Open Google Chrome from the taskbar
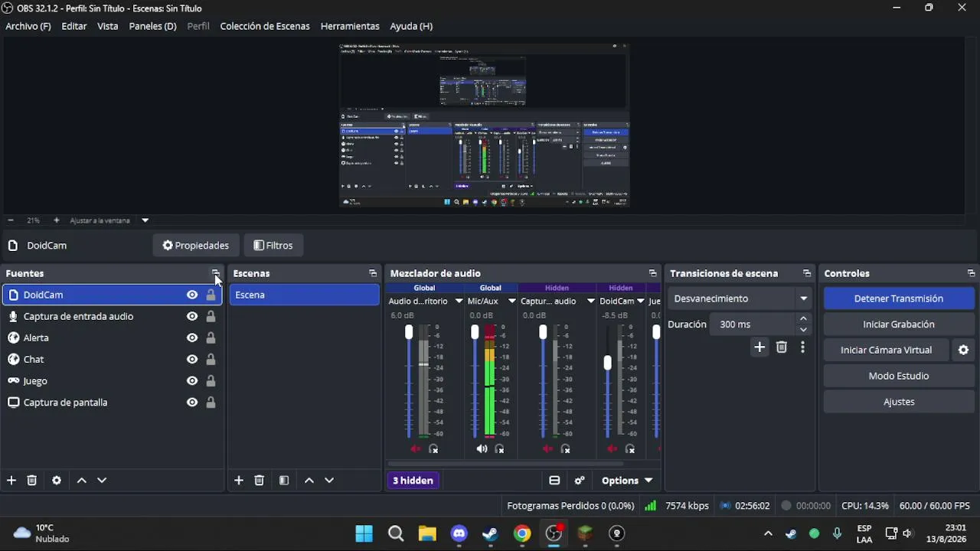Image resolution: width=980 pixels, height=551 pixels. point(522,533)
